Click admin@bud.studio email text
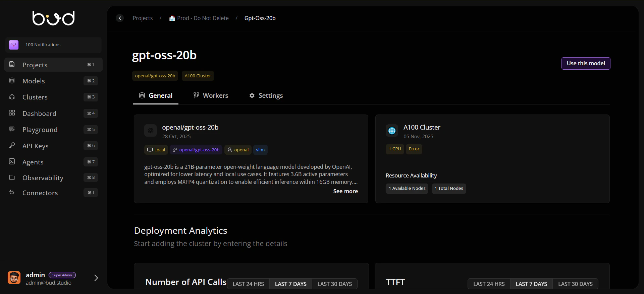 tap(49, 283)
